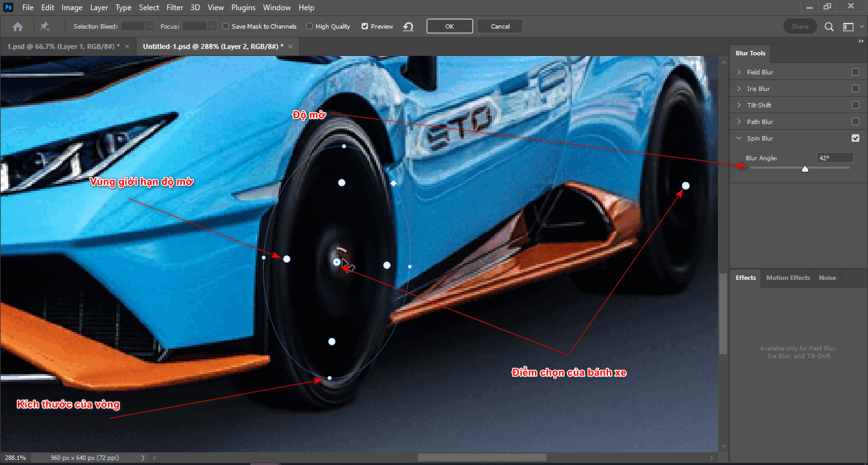Reset the preview using the revert arrow icon
The width and height of the screenshot is (868, 465).
(407, 26)
